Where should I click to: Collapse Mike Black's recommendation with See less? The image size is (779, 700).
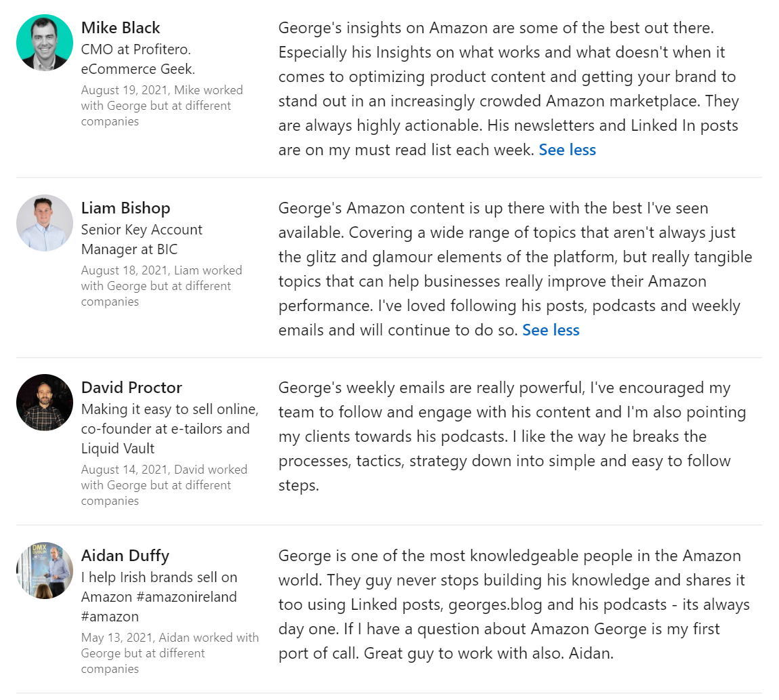567,150
